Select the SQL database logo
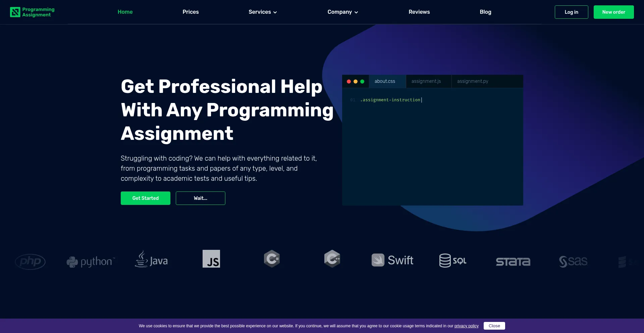Viewport: 644px width, 333px height. (453, 261)
